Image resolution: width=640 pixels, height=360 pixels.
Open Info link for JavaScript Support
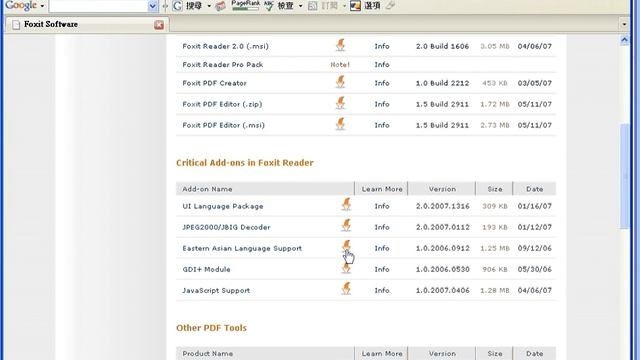pyautogui.click(x=382, y=291)
